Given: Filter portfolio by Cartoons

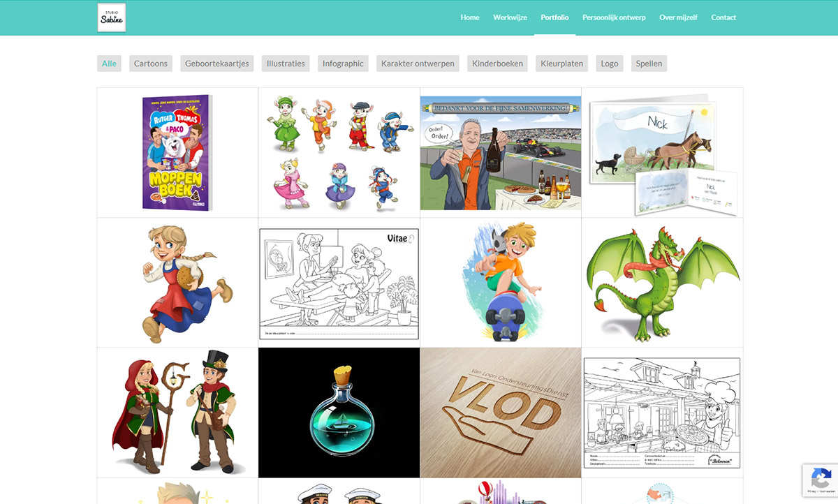Looking at the screenshot, I should (x=150, y=63).
